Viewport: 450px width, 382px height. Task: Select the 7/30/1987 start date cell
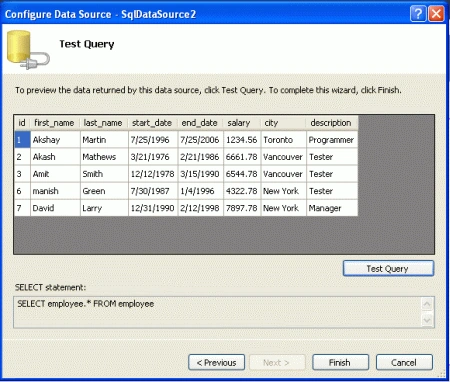tap(153, 191)
